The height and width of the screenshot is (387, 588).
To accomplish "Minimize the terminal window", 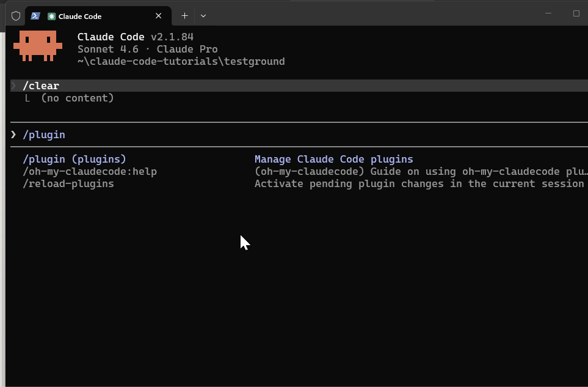I will coord(548,13).
